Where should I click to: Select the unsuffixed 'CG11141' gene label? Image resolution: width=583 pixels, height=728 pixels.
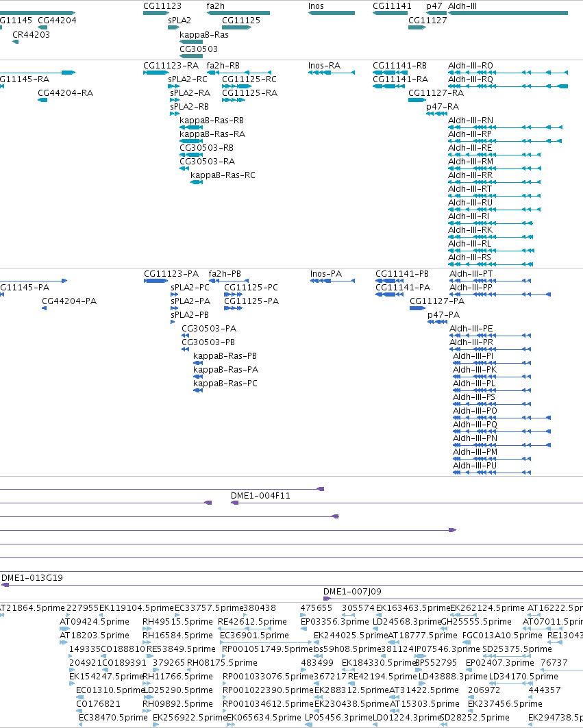(x=392, y=6)
